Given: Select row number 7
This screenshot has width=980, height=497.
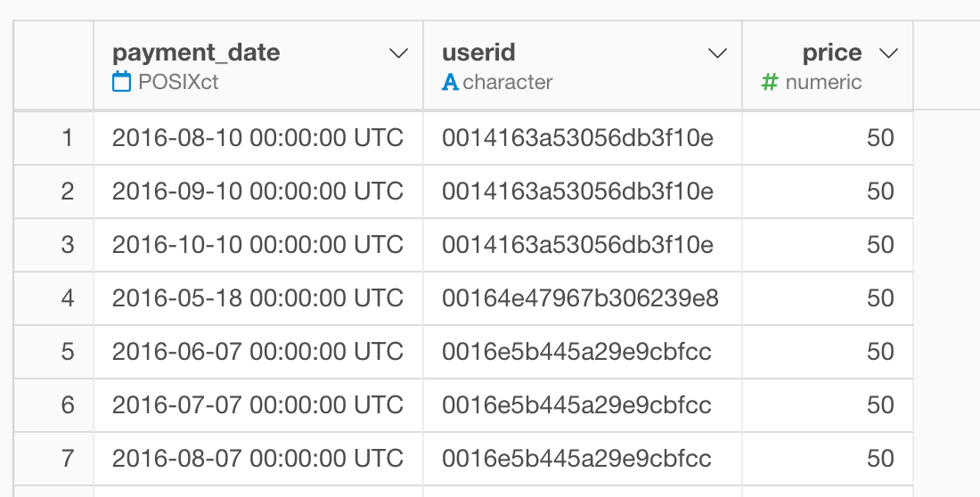Looking at the screenshot, I should coord(68,459).
